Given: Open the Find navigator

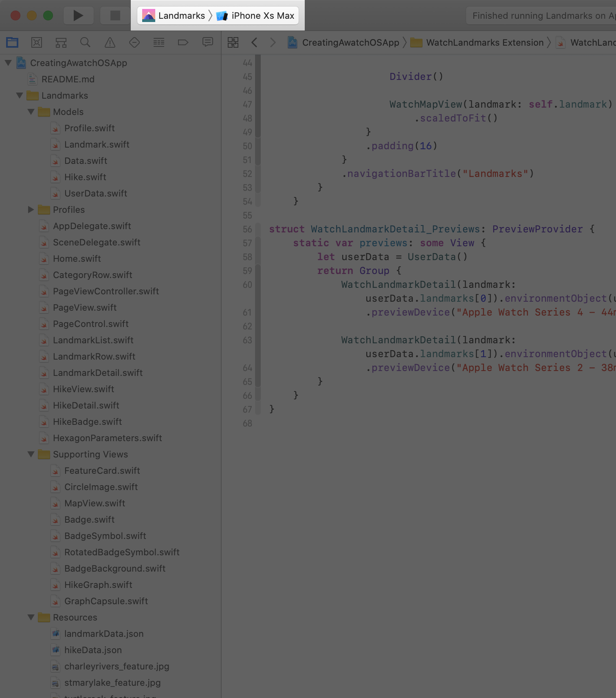Looking at the screenshot, I should click(x=85, y=42).
